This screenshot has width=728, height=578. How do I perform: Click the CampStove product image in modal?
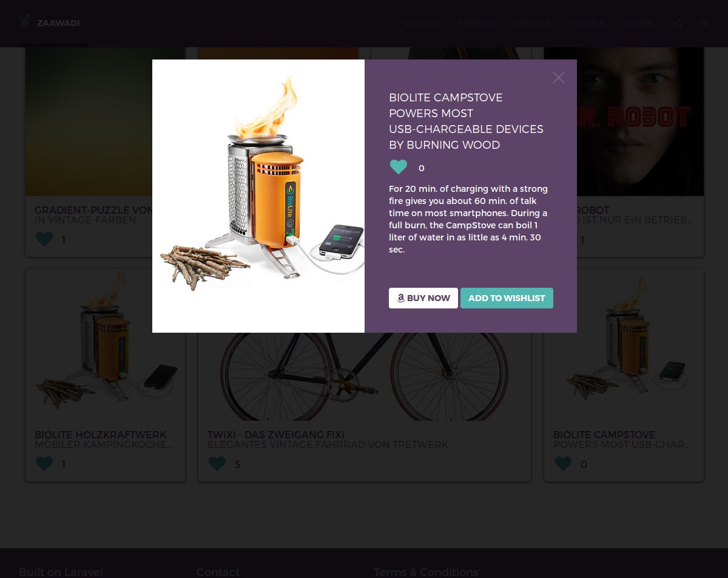click(258, 196)
